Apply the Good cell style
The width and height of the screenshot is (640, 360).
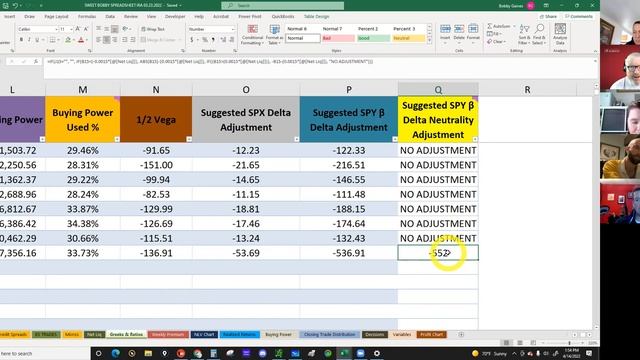tap(373, 38)
